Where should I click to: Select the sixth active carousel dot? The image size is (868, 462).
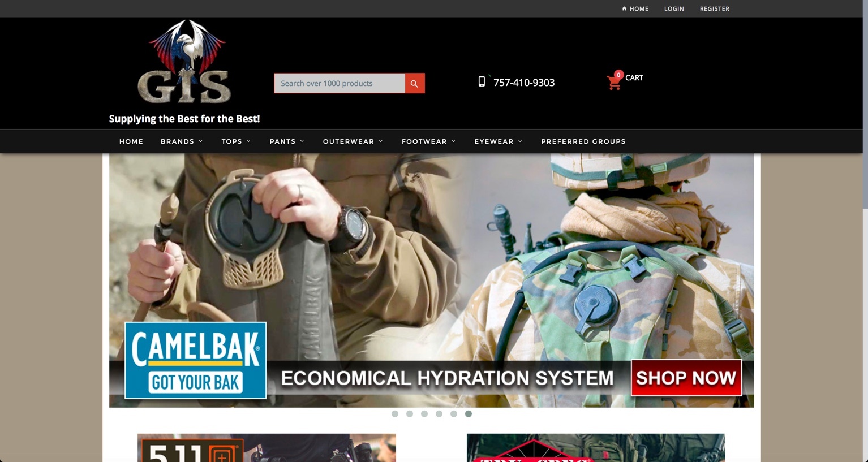pos(469,414)
